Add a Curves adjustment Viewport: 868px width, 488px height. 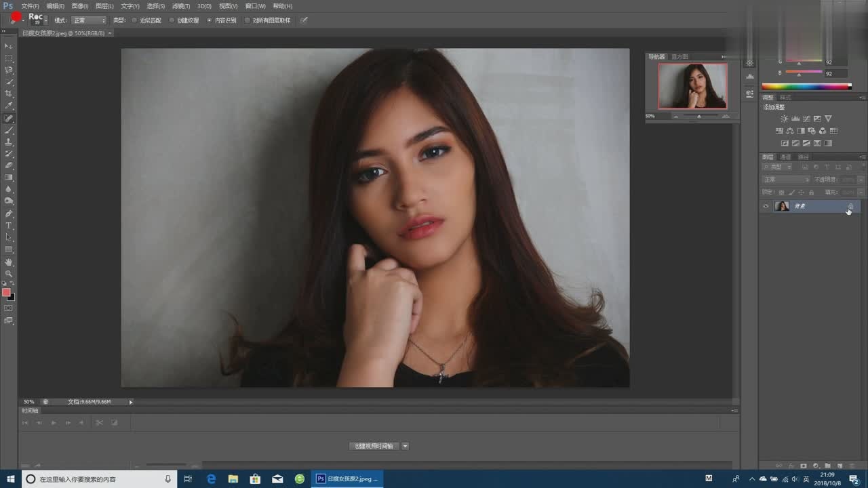[x=806, y=119]
